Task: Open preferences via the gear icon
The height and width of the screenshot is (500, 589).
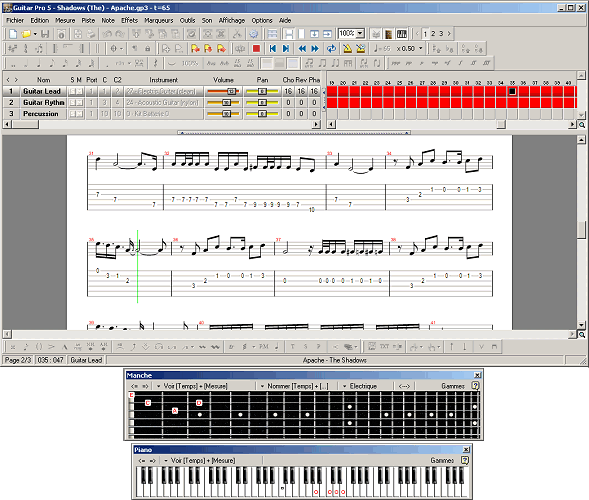Action: click(254, 34)
